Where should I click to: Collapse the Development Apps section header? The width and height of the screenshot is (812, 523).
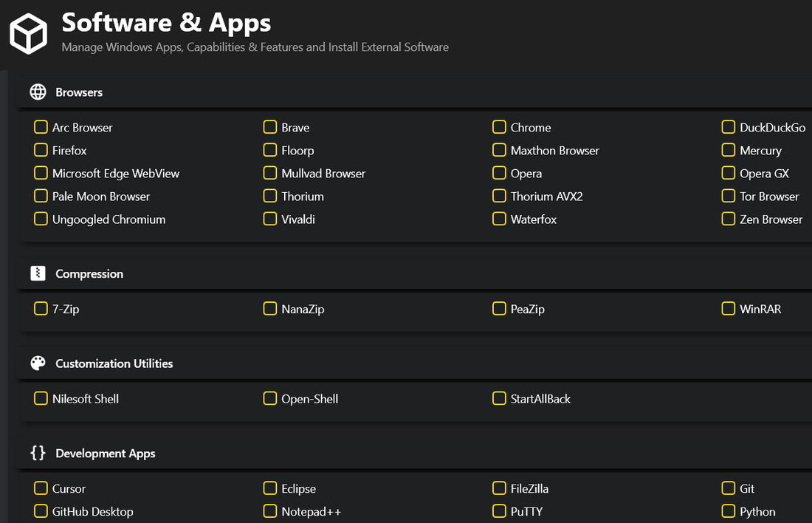pyautogui.click(x=414, y=453)
